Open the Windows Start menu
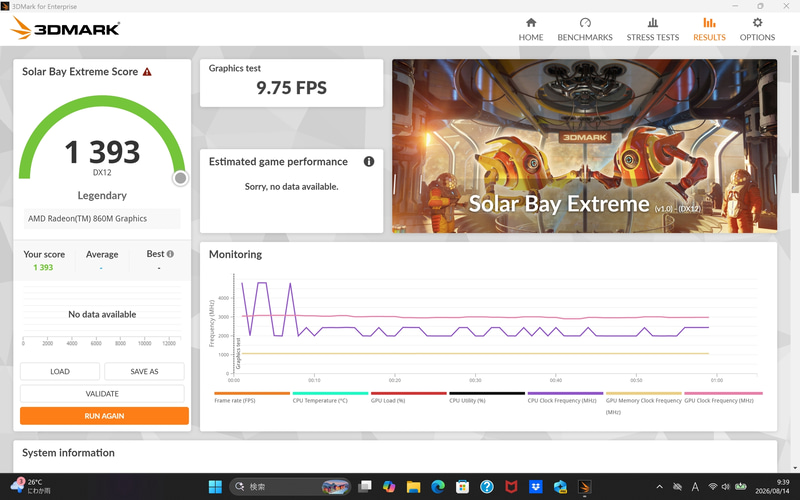 pos(215,487)
